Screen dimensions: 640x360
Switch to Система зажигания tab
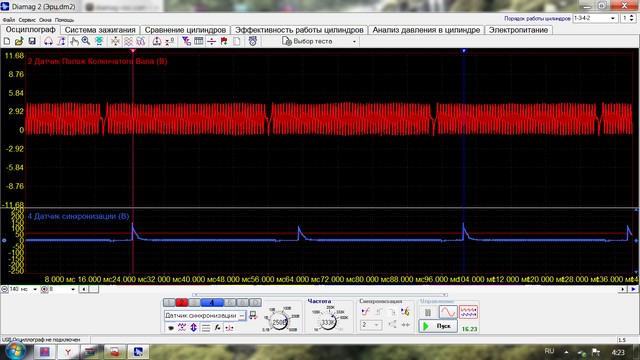(100, 30)
